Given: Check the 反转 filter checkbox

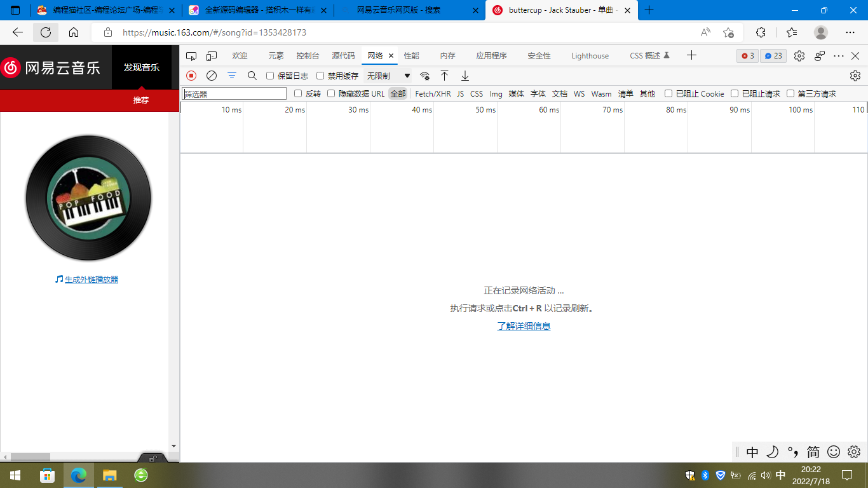Looking at the screenshot, I should click(298, 93).
